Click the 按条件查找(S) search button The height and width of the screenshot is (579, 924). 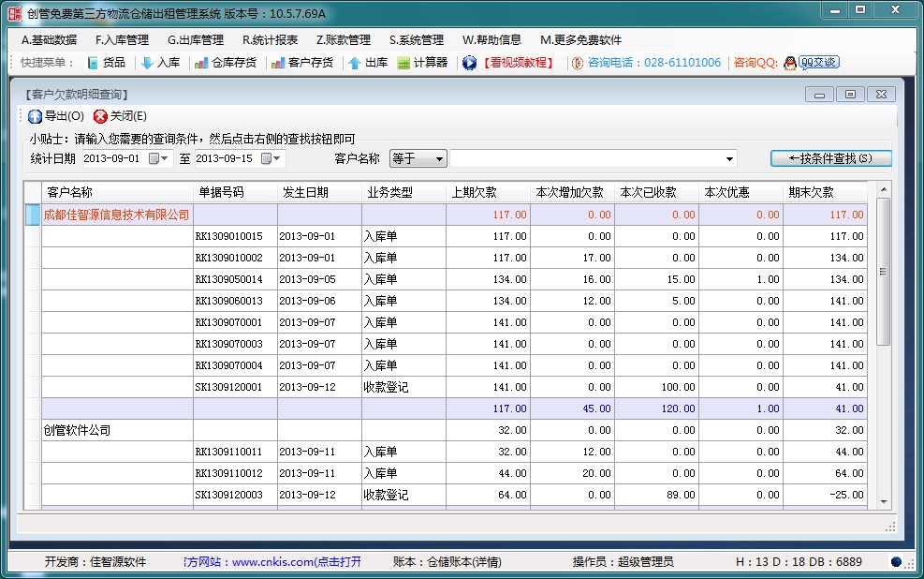pyautogui.click(x=830, y=158)
